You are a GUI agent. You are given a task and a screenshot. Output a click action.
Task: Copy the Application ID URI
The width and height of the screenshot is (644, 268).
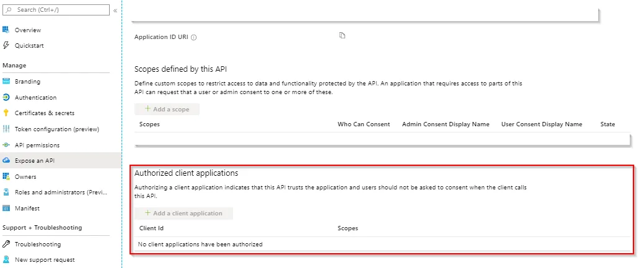[x=342, y=35]
